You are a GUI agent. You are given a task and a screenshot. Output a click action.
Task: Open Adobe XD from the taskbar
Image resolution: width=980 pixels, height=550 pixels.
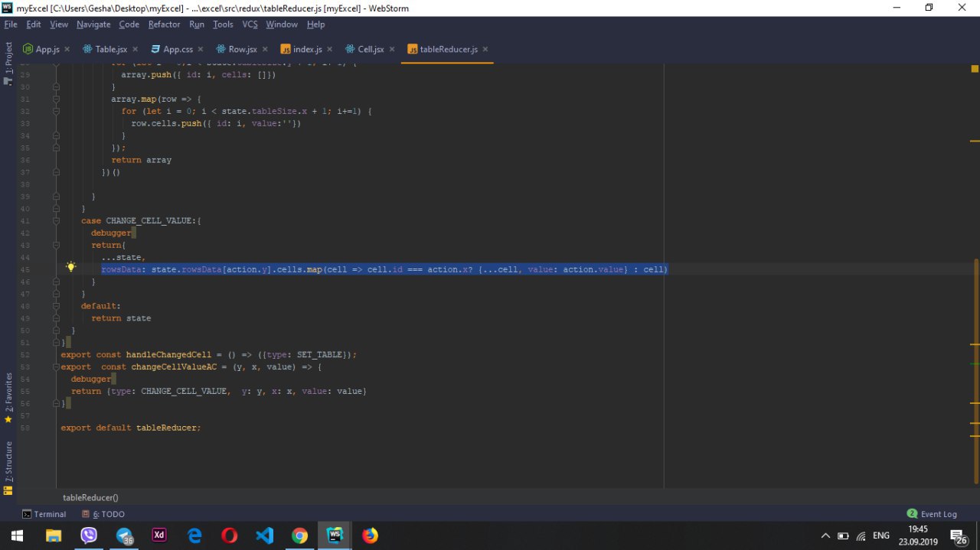[159, 535]
